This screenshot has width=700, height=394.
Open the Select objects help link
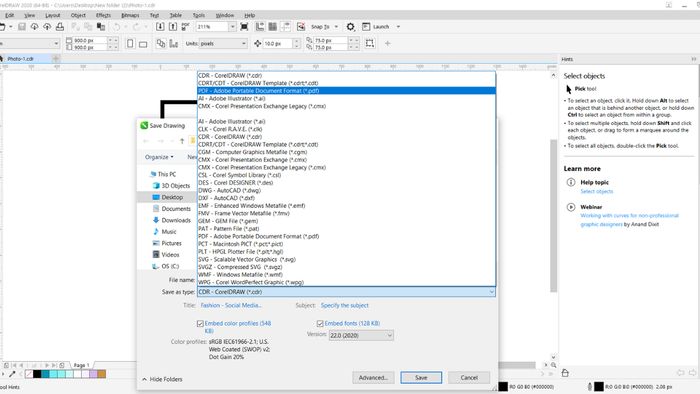596,191
